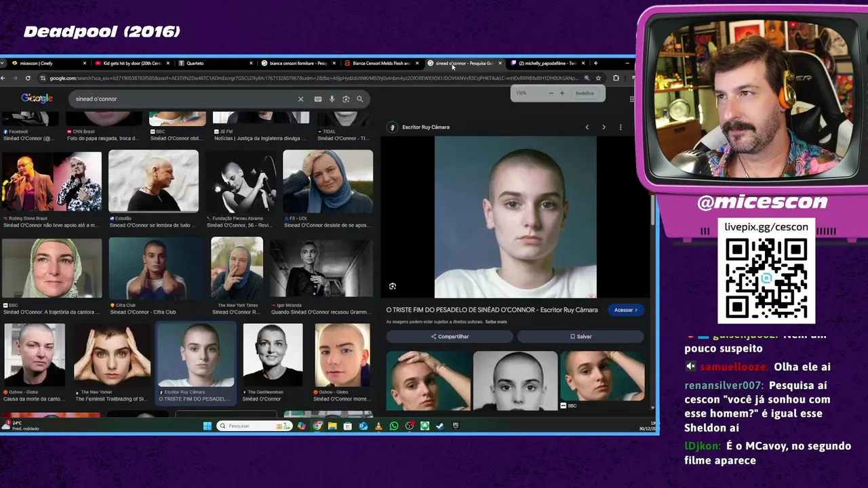Show previous image in preview panel
This screenshot has width=868, height=488.
point(587,127)
